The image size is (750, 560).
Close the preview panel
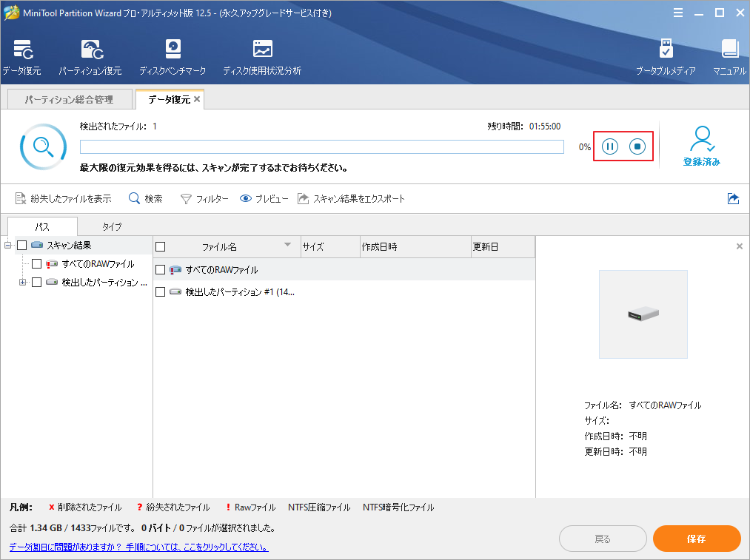click(740, 246)
